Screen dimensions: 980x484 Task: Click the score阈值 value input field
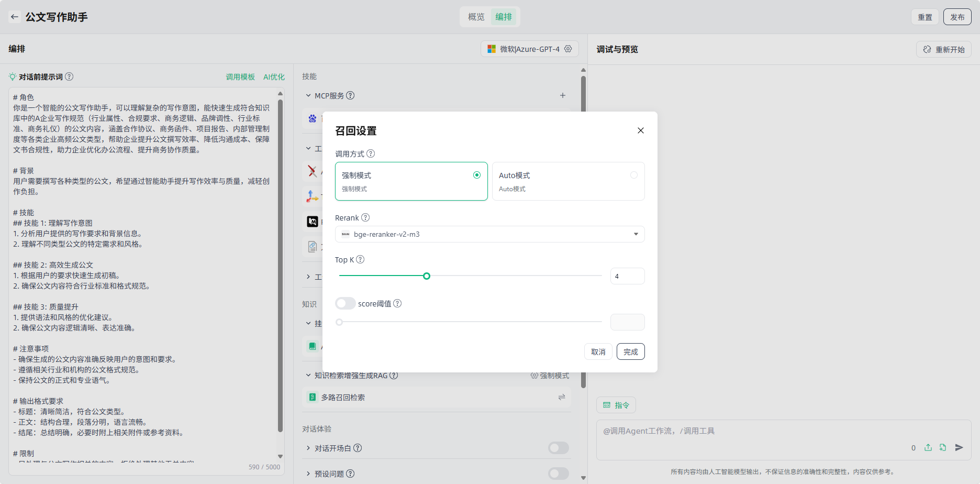point(628,322)
